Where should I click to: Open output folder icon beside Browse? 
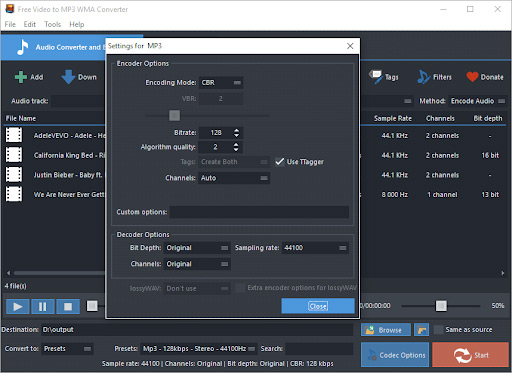(421, 330)
